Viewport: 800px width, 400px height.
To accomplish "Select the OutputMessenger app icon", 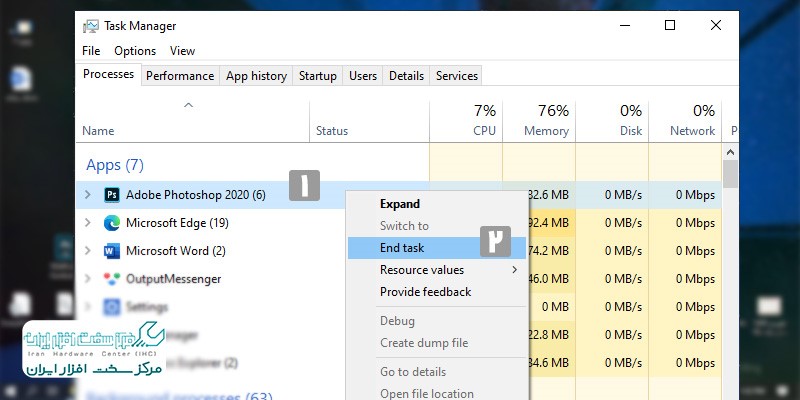I will 112,279.
